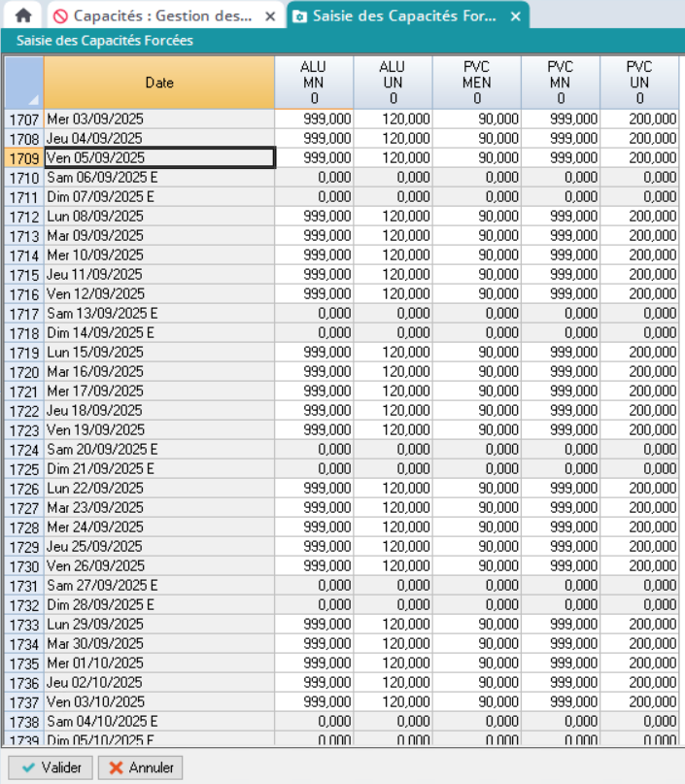Click the Date column header
The image size is (685, 784).
[159, 83]
